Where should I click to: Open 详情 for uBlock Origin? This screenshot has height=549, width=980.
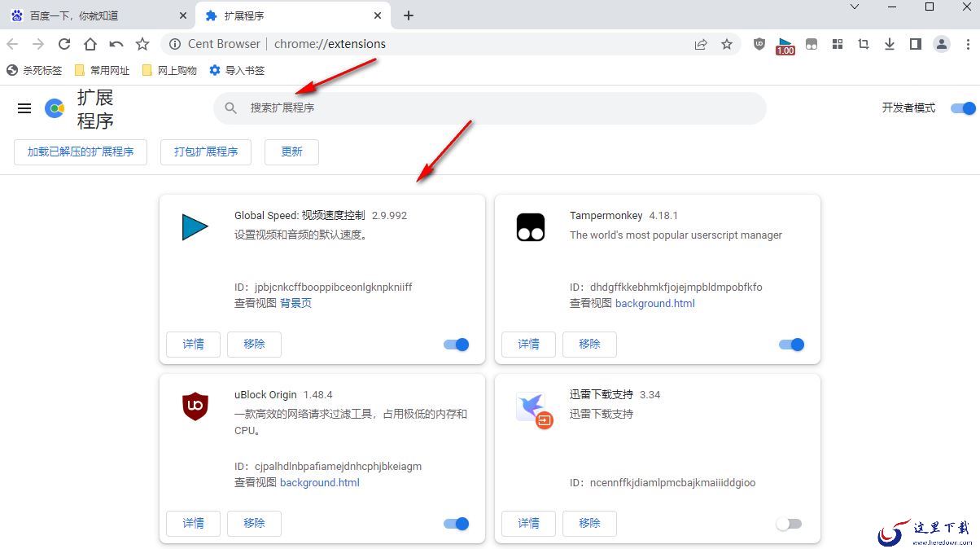[193, 523]
